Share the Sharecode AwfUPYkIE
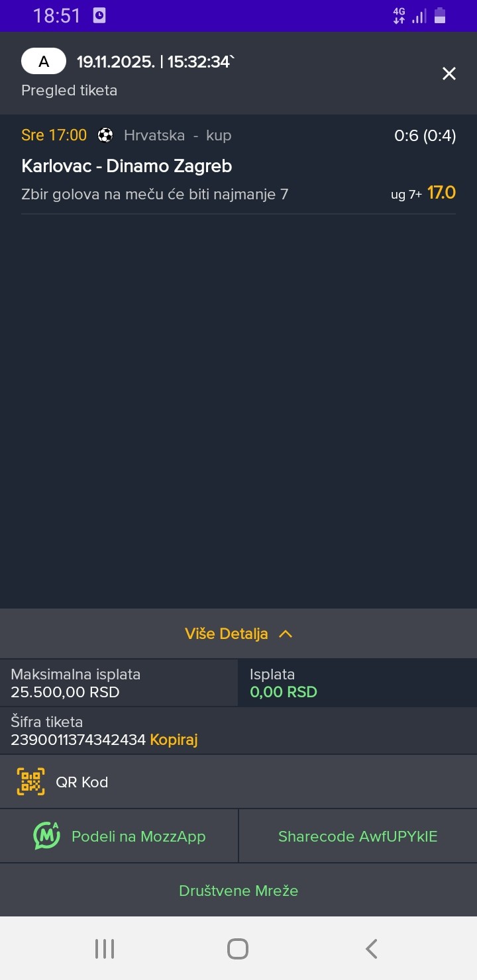 358,836
